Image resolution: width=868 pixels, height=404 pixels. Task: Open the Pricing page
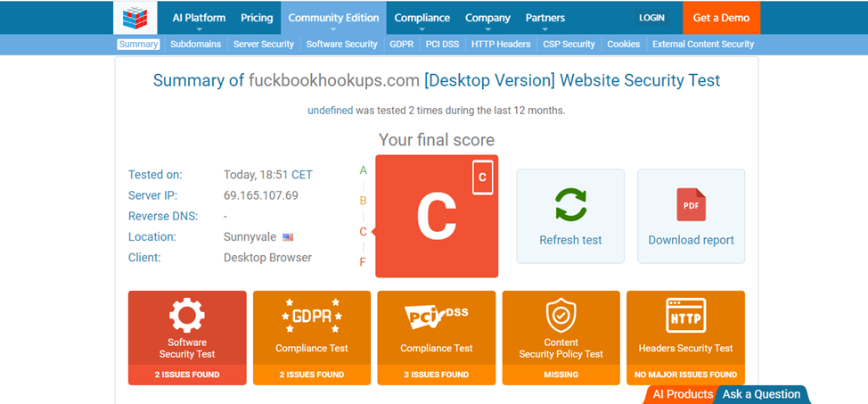coord(257,18)
